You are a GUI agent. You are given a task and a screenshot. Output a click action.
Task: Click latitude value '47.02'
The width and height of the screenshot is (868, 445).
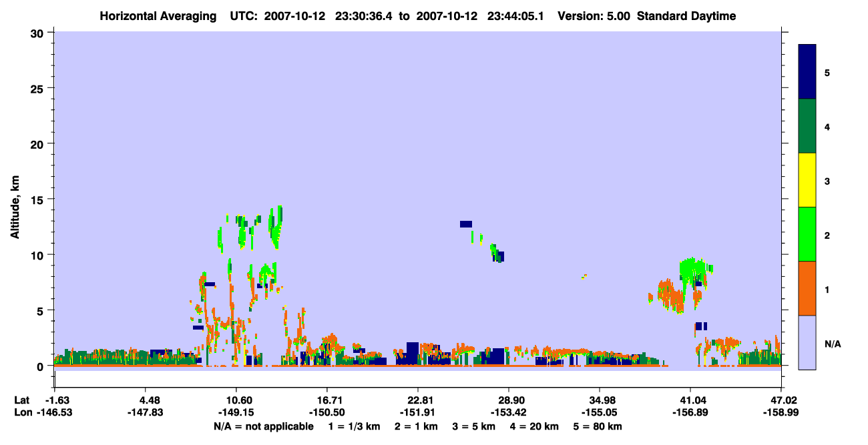tap(781, 400)
